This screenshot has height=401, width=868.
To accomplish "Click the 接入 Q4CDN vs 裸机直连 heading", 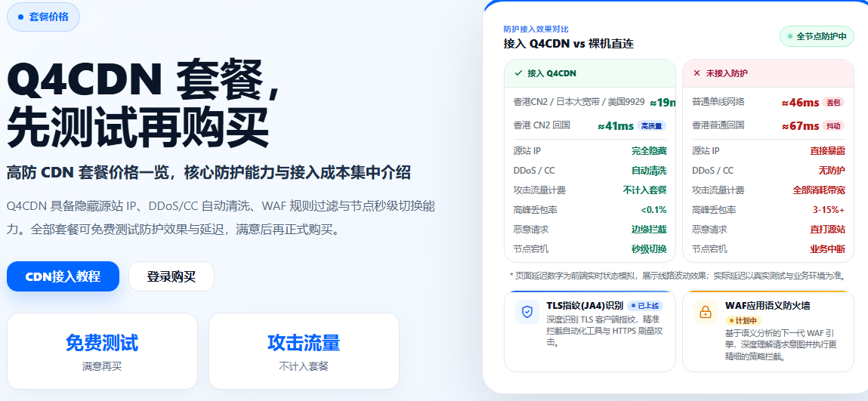I will (569, 44).
